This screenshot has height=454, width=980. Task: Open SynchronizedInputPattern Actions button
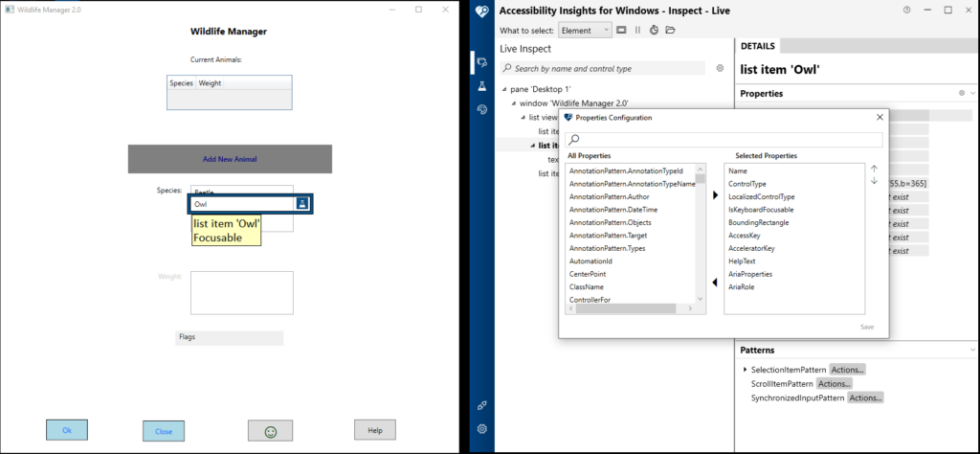[865, 397]
